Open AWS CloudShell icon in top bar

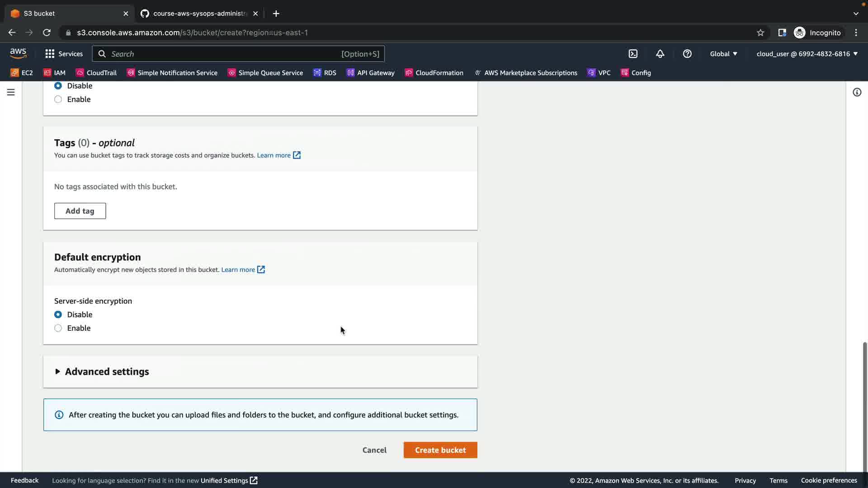(x=633, y=54)
